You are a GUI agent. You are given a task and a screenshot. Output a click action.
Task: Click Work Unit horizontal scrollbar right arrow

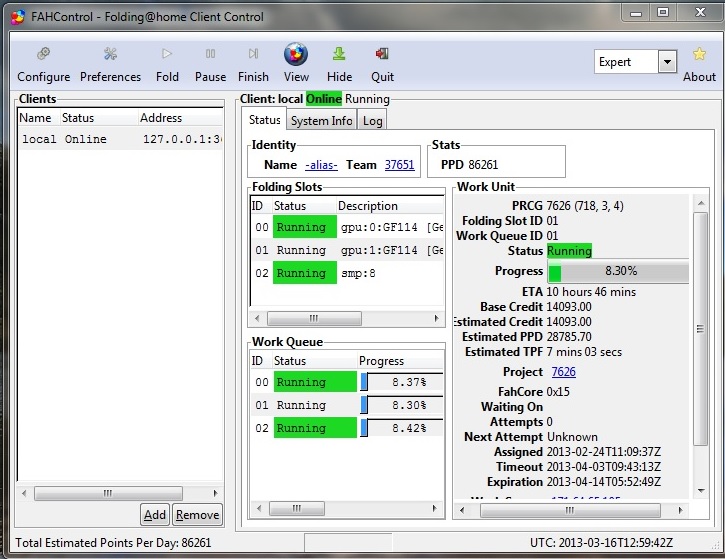click(x=681, y=510)
